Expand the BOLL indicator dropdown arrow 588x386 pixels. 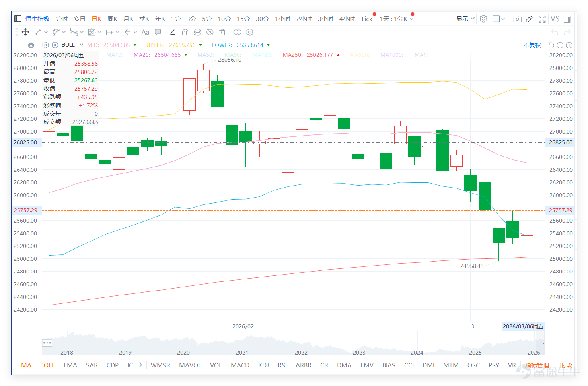(81, 45)
